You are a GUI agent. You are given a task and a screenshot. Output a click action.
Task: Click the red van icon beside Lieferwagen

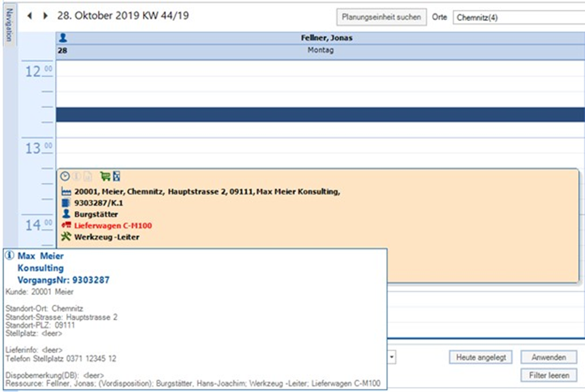[x=66, y=225]
